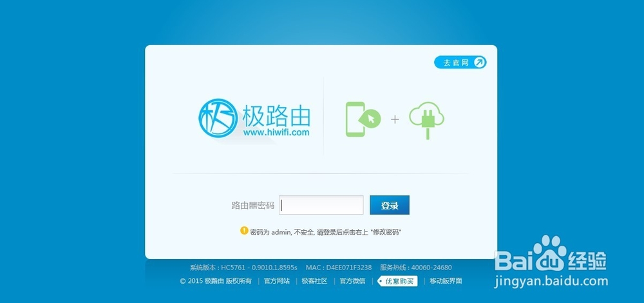Click the 优惠购买 tag button
Image resolution: width=644 pixels, height=303 pixels.
(397, 281)
